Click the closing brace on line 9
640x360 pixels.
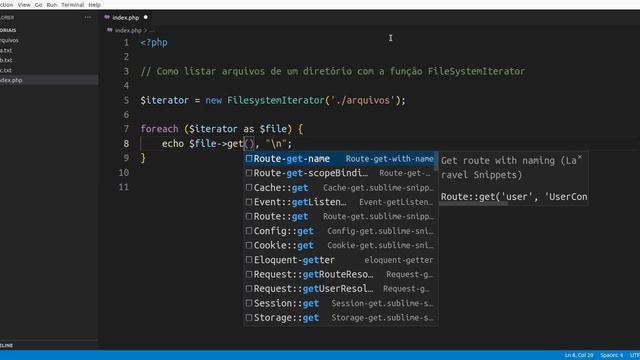click(x=143, y=158)
